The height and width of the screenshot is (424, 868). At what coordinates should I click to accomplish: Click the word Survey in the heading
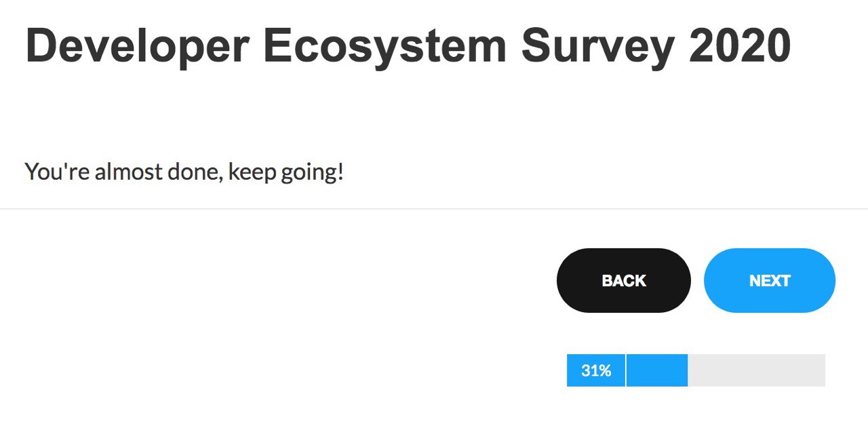(x=597, y=48)
